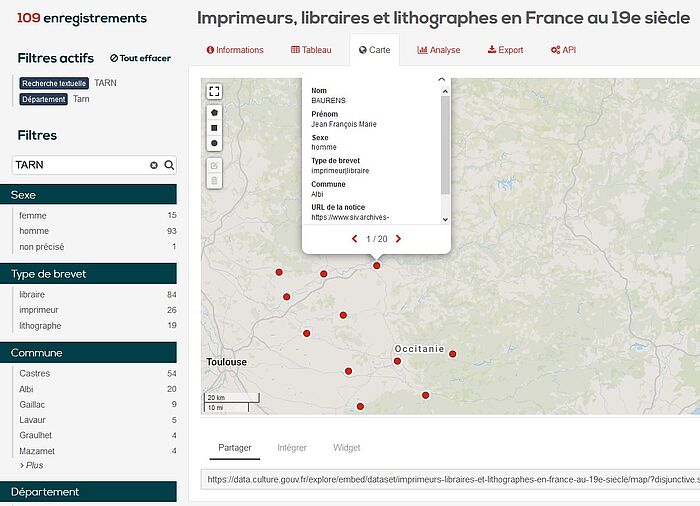Click the Toulouse label on map
This screenshot has width=700, height=506.
click(x=226, y=362)
